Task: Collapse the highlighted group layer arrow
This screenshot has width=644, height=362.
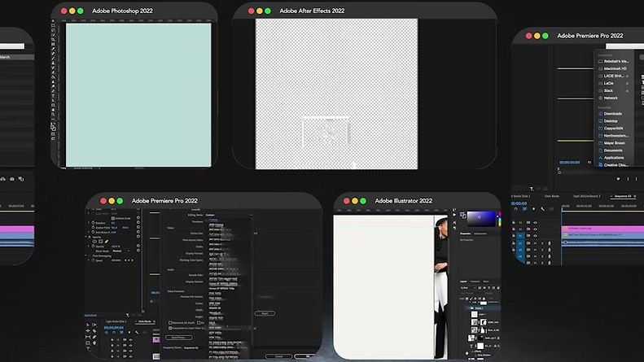Action: (469, 307)
